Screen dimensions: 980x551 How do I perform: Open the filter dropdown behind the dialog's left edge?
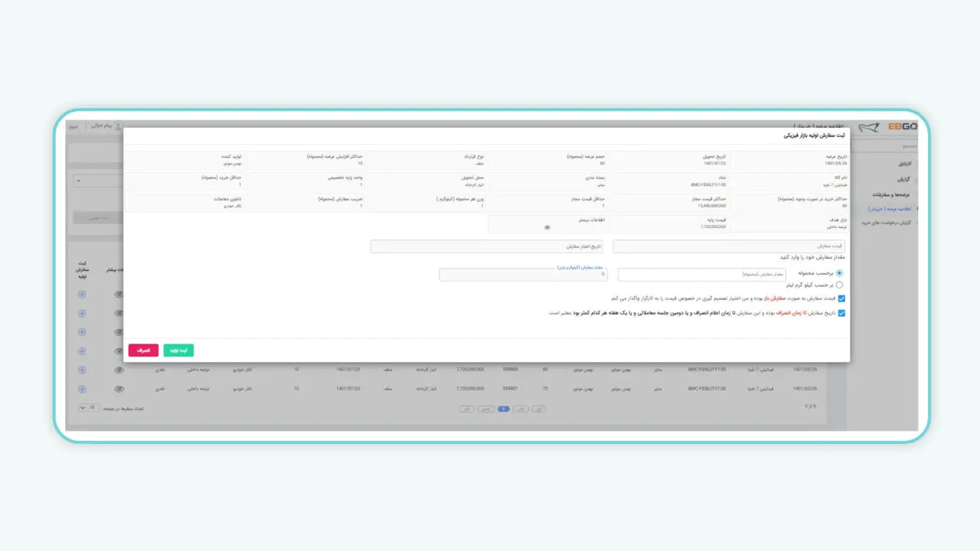(100, 181)
